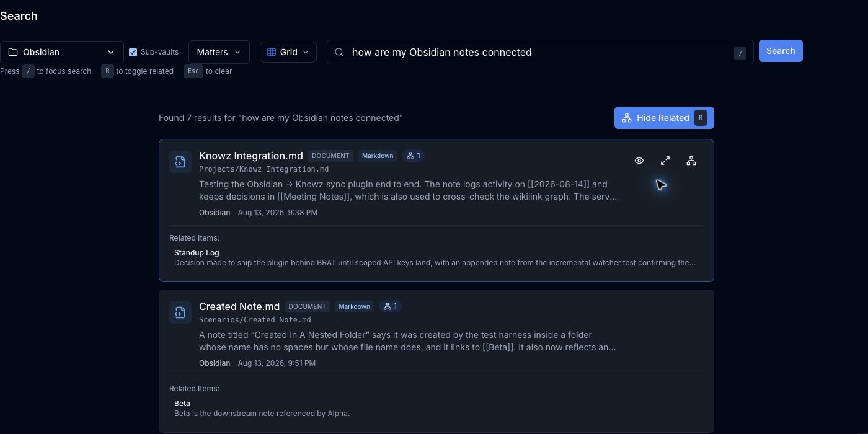Click the grid icon in the view dropdown
868x434 pixels.
point(272,52)
